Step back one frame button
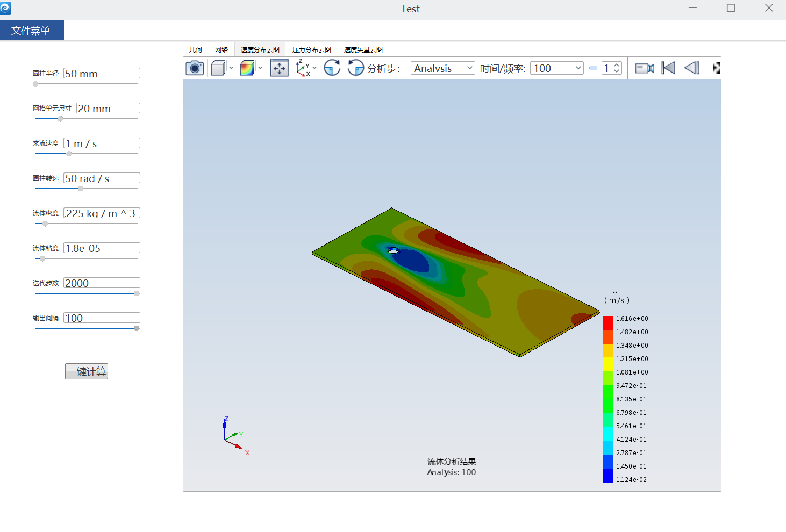 tap(692, 68)
